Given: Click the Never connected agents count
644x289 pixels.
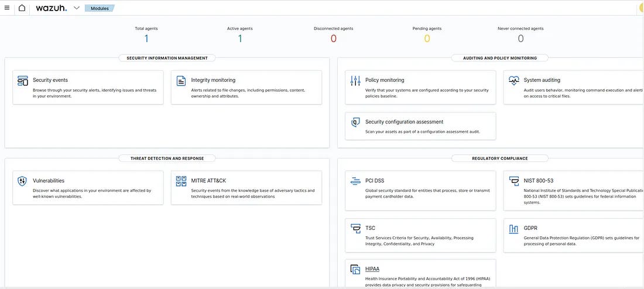Looking at the screenshot, I should pyautogui.click(x=521, y=39).
